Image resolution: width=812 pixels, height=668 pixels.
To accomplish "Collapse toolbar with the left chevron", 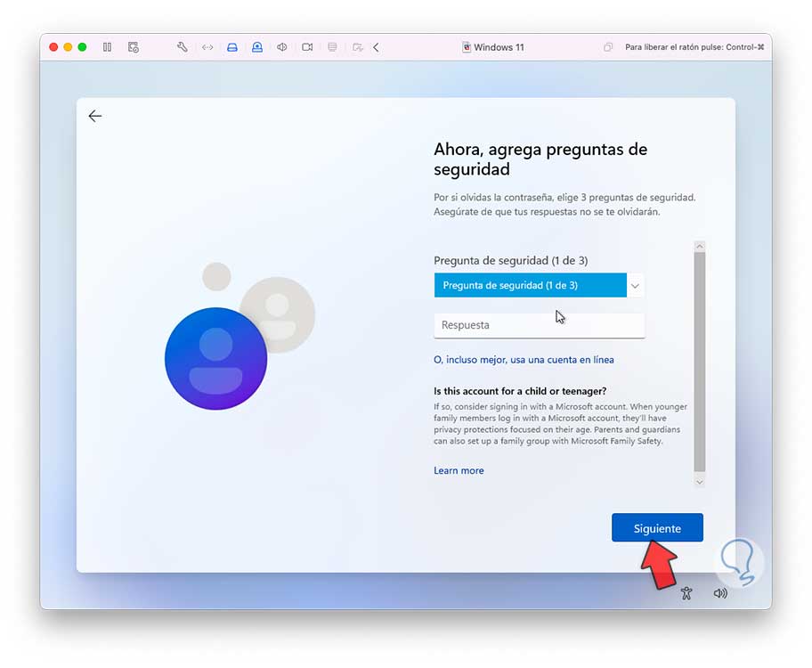I will [x=376, y=47].
